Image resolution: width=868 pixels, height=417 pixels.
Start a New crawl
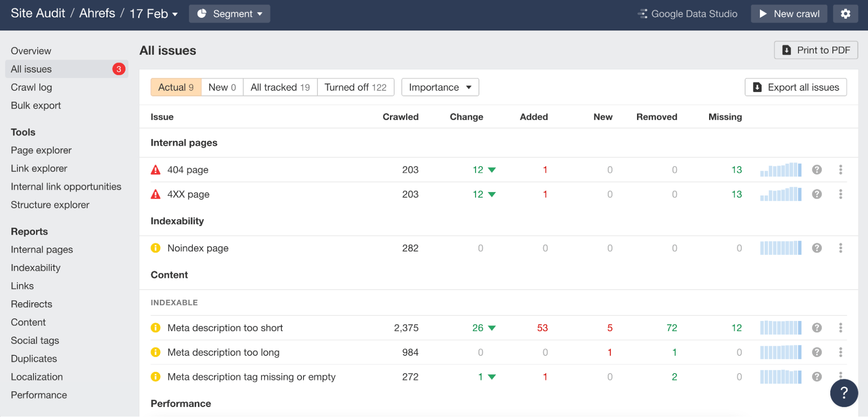point(789,13)
